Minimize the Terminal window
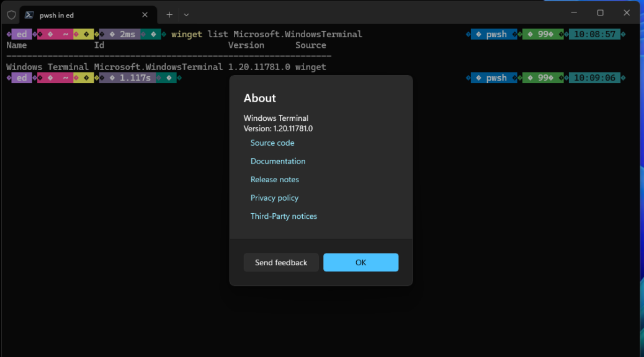This screenshot has width=644, height=357. tap(574, 13)
